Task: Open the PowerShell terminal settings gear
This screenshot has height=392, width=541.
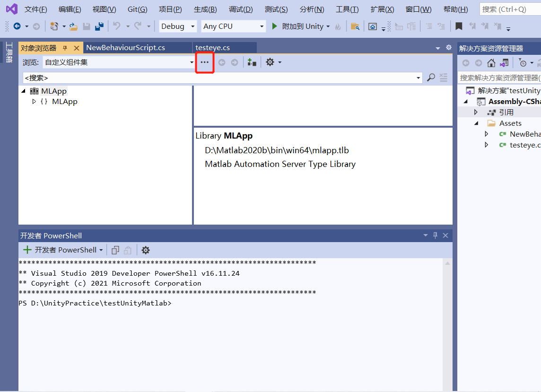Action: pos(146,250)
